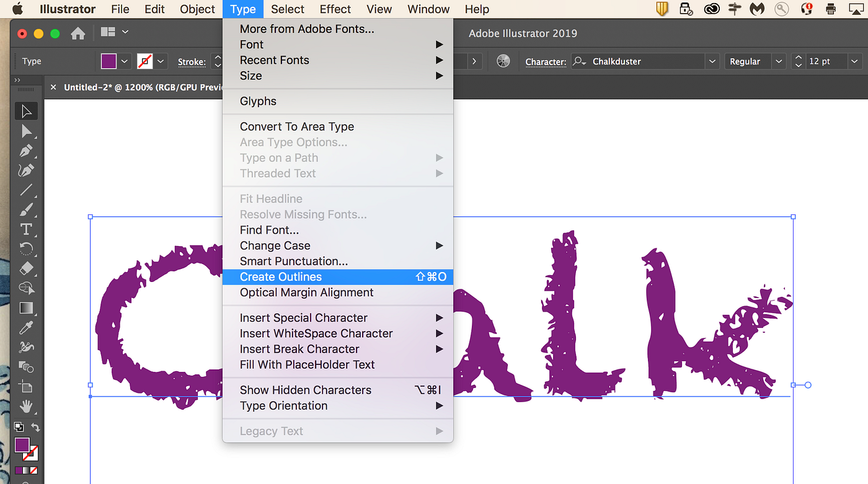Viewport: 868px width, 484px height.
Task: Select the Line Segment tool
Action: point(26,190)
